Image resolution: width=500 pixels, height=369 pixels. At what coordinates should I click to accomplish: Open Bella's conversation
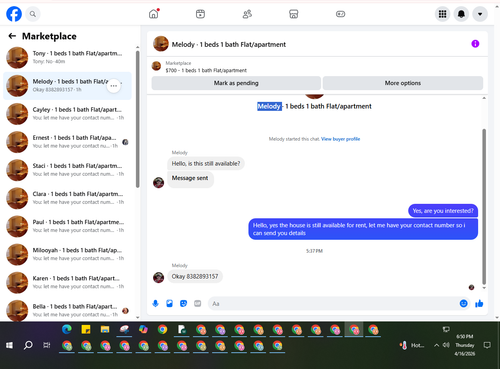pyautogui.click(x=67, y=310)
